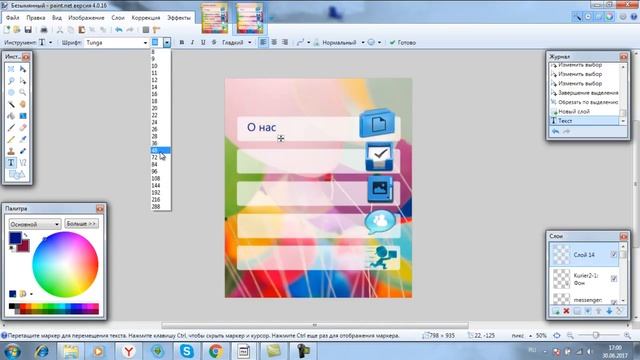Open the Правка menu
The image size is (640, 360).
(36, 18)
